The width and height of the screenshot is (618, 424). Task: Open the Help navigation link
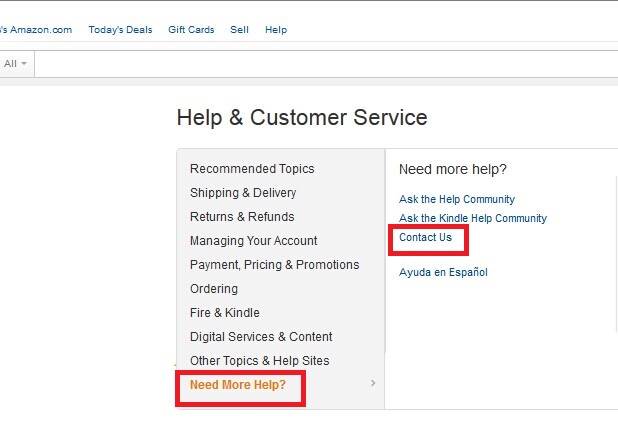coord(276,30)
